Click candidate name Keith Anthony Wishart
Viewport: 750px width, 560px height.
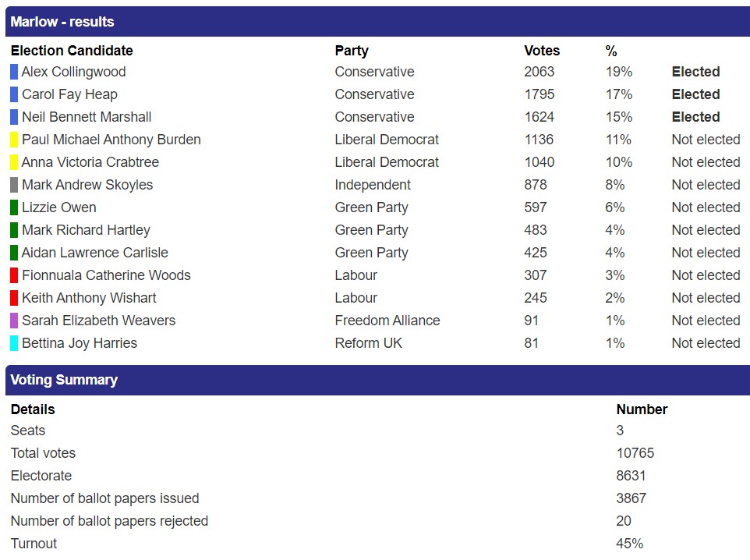pos(89,298)
